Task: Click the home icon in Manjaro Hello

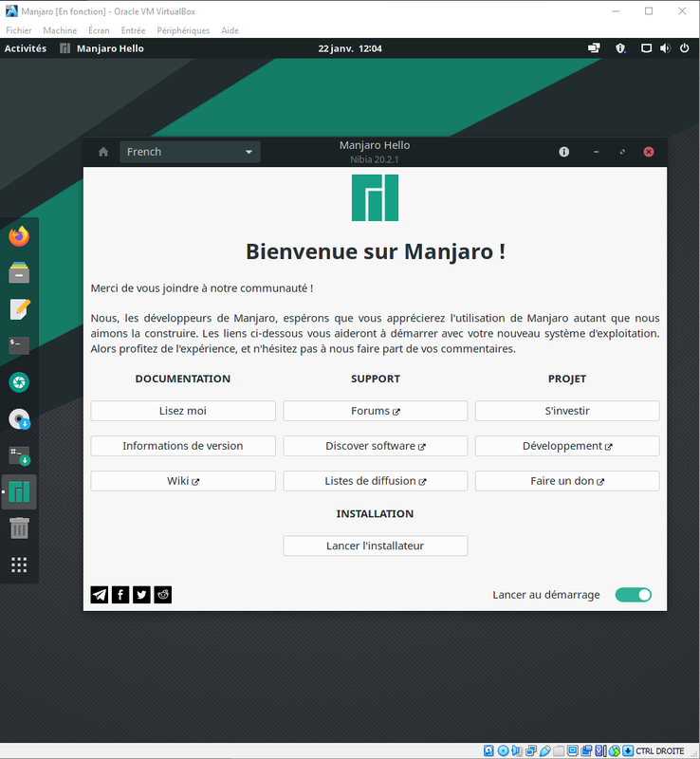Action: tap(103, 152)
